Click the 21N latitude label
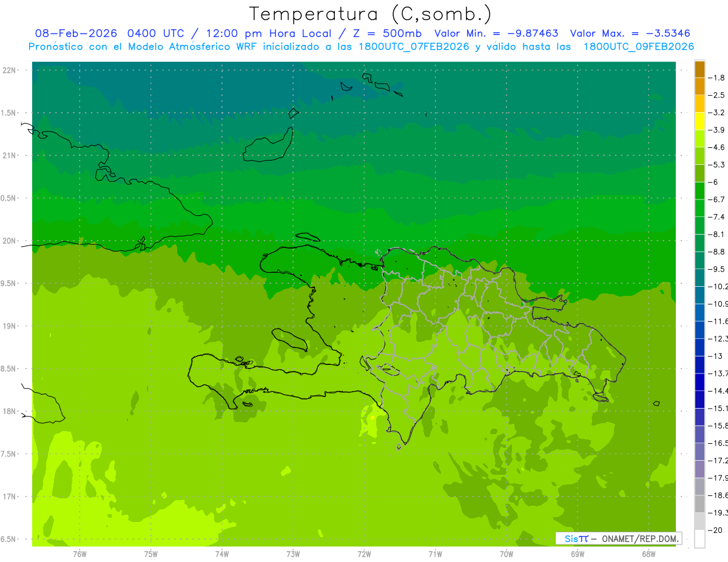This screenshot has width=728, height=562. pyautogui.click(x=9, y=156)
